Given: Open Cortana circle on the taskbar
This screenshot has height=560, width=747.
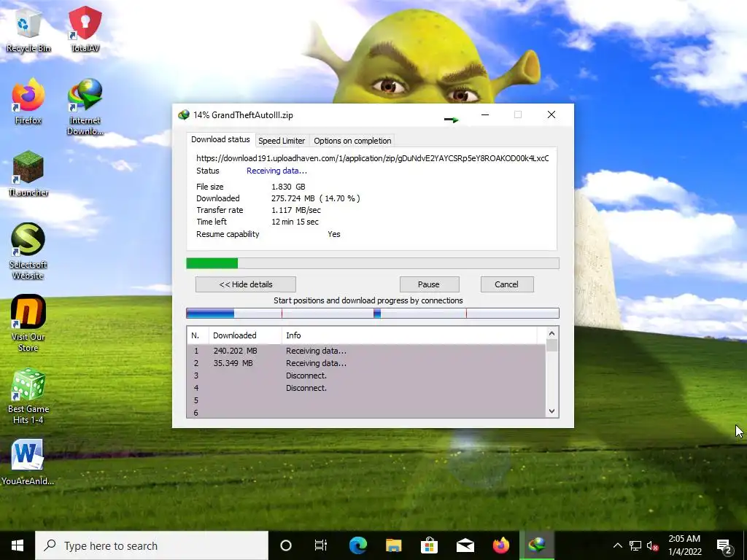Looking at the screenshot, I should [x=286, y=545].
